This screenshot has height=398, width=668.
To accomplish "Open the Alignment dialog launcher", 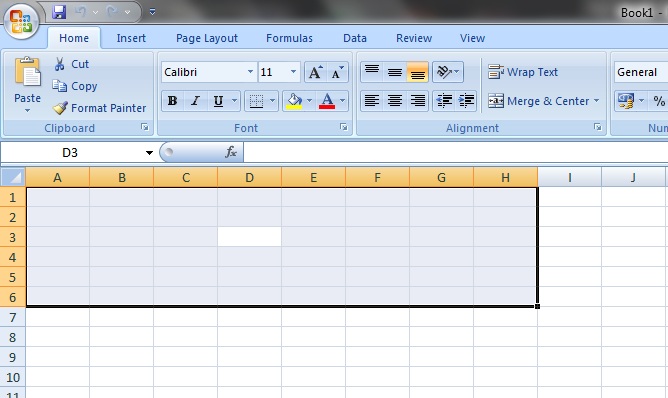I will click(598, 127).
